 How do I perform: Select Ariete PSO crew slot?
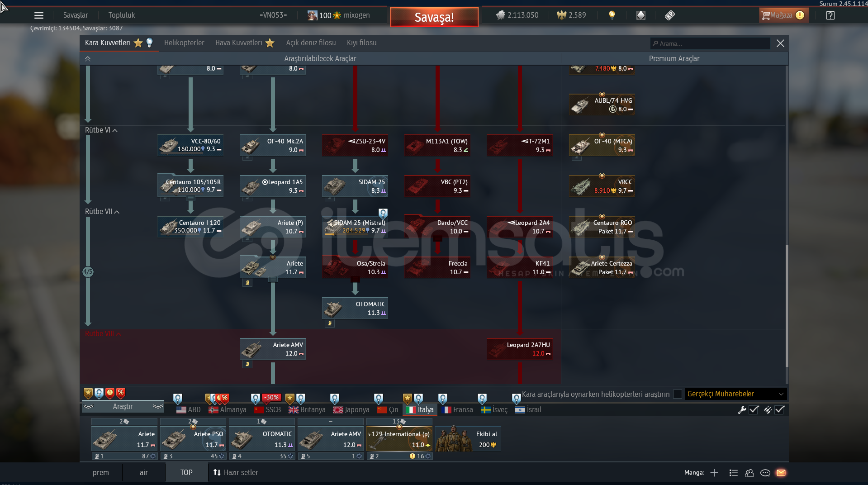point(193,439)
